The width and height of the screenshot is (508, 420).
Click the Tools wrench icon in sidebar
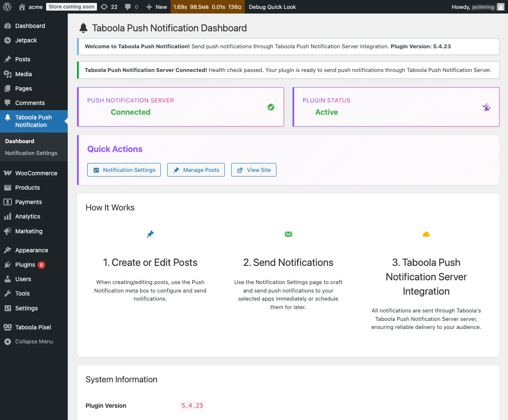8,293
